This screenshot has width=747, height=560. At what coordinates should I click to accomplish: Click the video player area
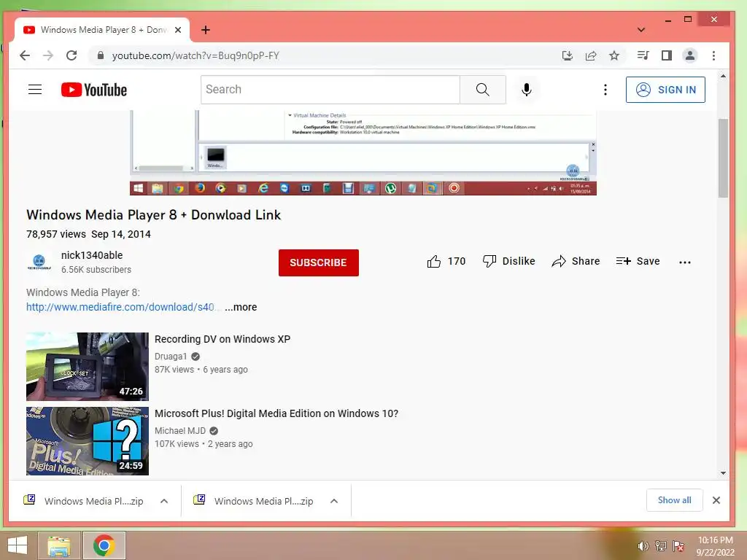[x=363, y=152]
